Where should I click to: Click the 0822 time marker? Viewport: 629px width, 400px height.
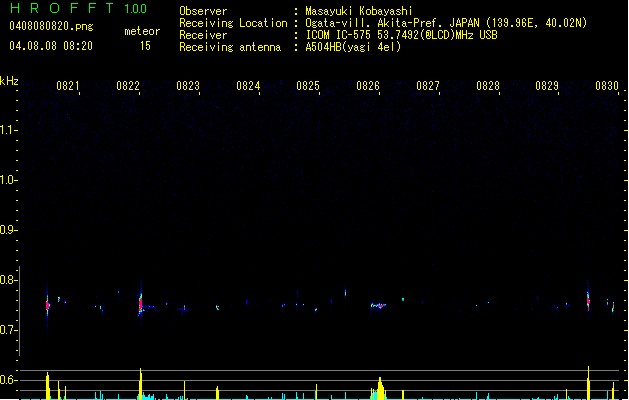128,86
